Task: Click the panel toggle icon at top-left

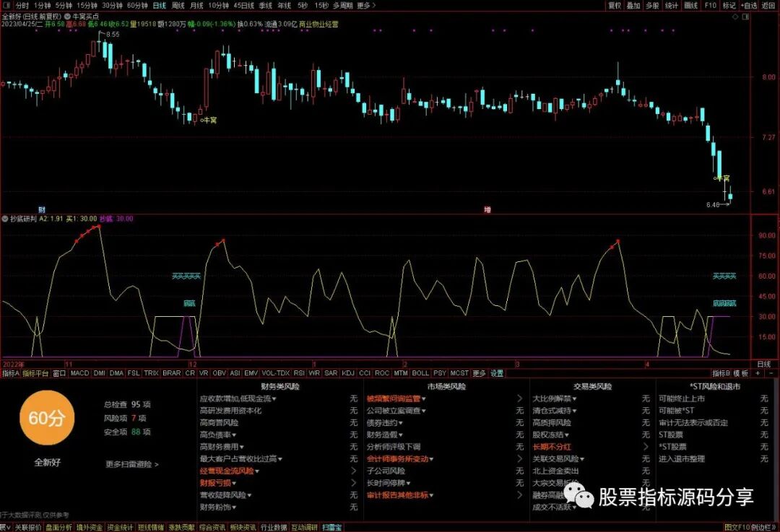Action: coord(6,6)
